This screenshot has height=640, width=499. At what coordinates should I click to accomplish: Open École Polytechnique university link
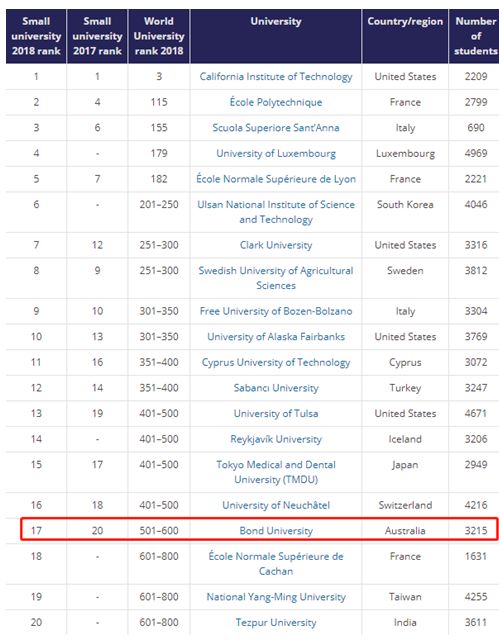276,102
